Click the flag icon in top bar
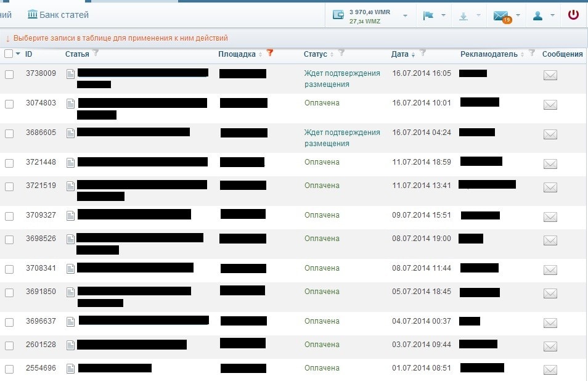 pyautogui.click(x=428, y=15)
